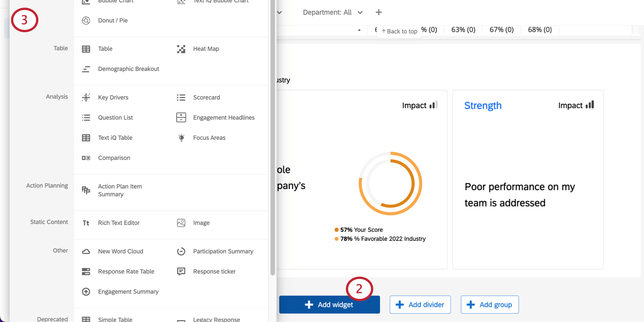Screen dimensions: 644x322
Task: Select the Scorecard widget icon
Action: coord(181,97)
